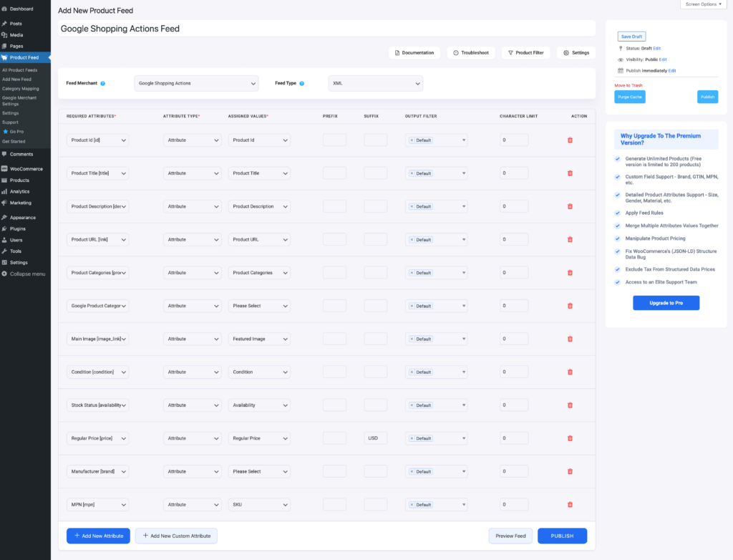The image size is (733, 560).
Task: Click the Posts pin icon in sidebar
Action: pos(4,24)
